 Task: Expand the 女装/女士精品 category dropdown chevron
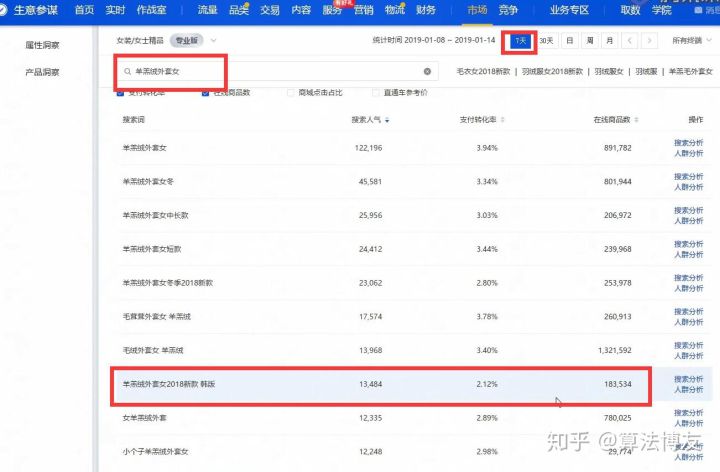pos(213,40)
